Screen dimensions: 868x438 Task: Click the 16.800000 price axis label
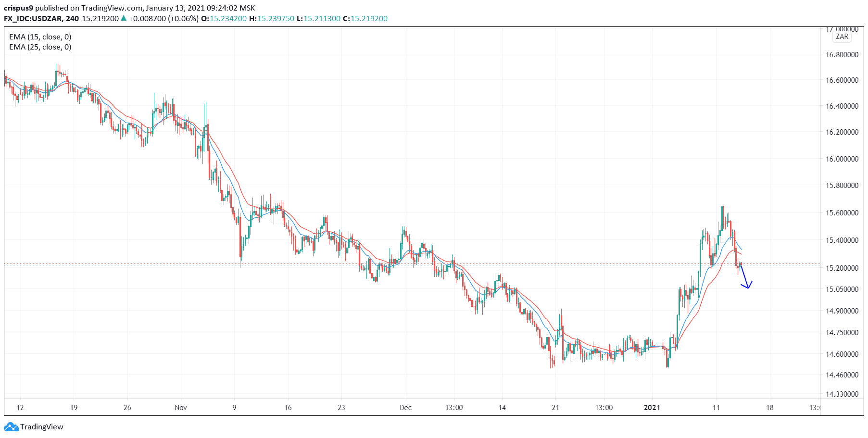pos(842,55)
